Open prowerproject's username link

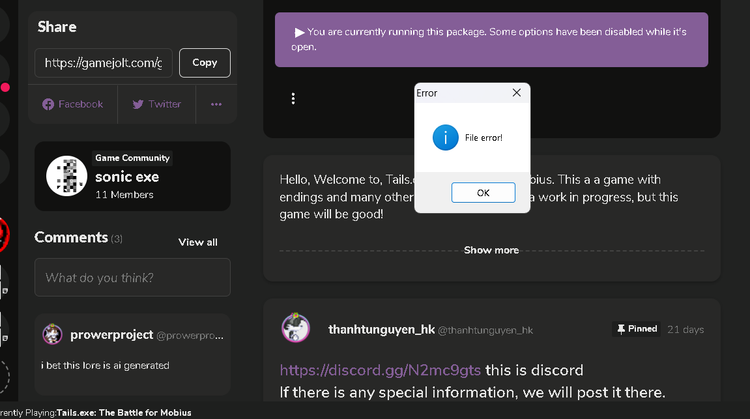coord(112,335)
